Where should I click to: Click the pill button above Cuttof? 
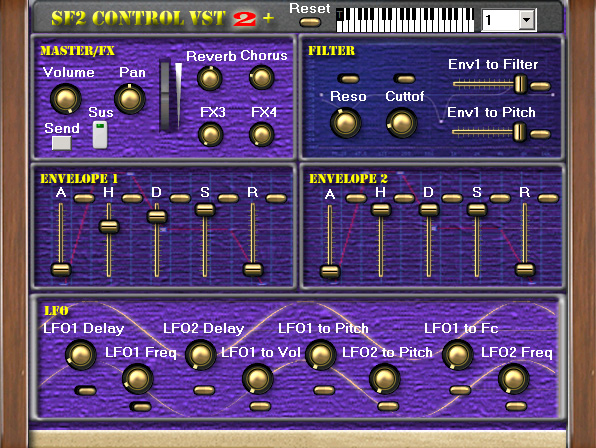(404, 79)
